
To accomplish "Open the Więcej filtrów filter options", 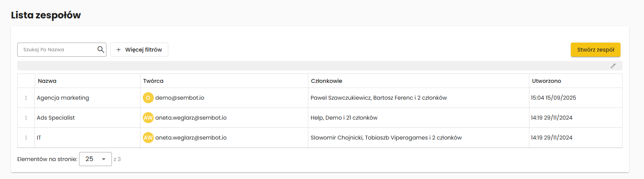I will click(139, 50).
